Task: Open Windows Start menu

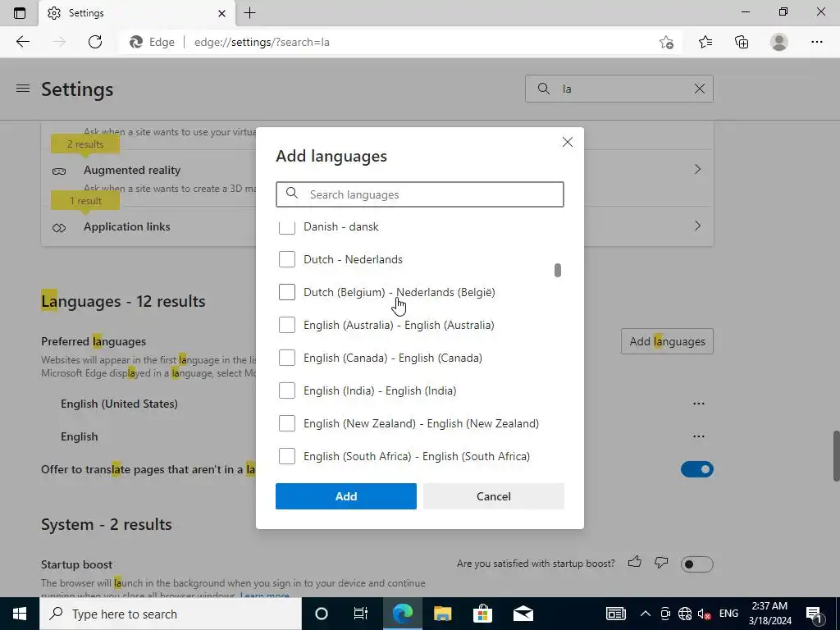Action: pos(20,614)
